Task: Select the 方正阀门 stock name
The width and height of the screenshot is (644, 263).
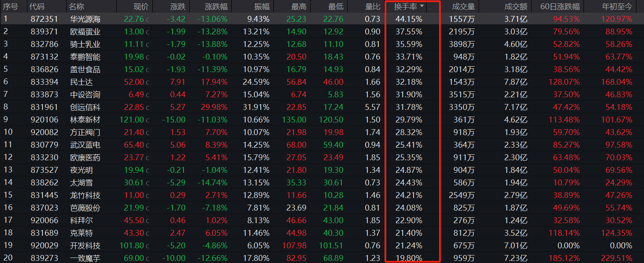Action: coord(85,132)
